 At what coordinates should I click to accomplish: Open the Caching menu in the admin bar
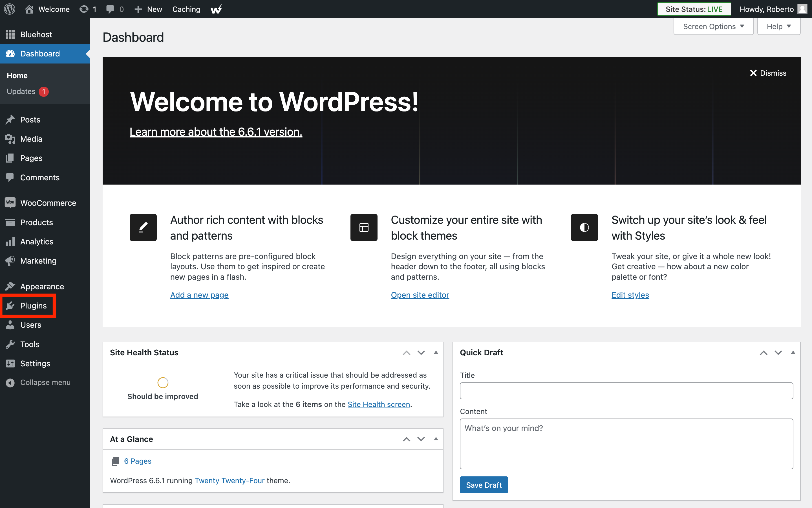(186, 9)
